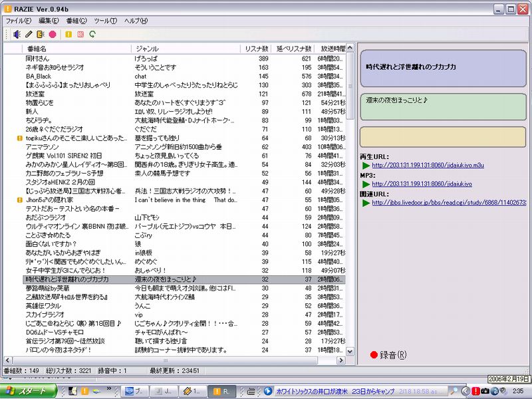This screenshot has height=399, width=532.
Task: Click the green arrow beside 関連URL link
Action: click(366, 203)
